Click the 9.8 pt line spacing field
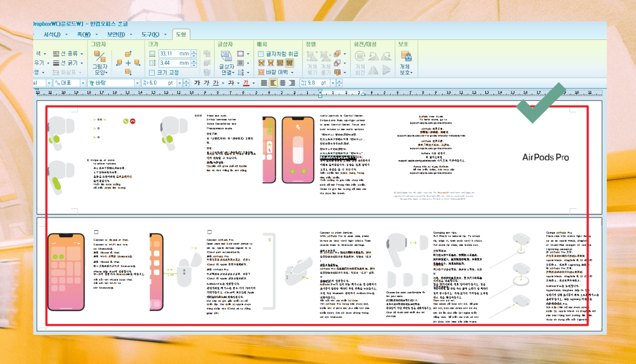Viewport: 636px width, 364px height. (x=315, y=83)
